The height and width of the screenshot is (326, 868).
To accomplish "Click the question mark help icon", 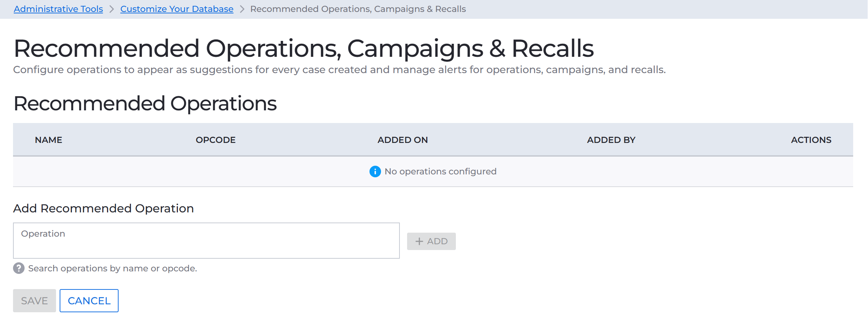I will coord(19,268).
